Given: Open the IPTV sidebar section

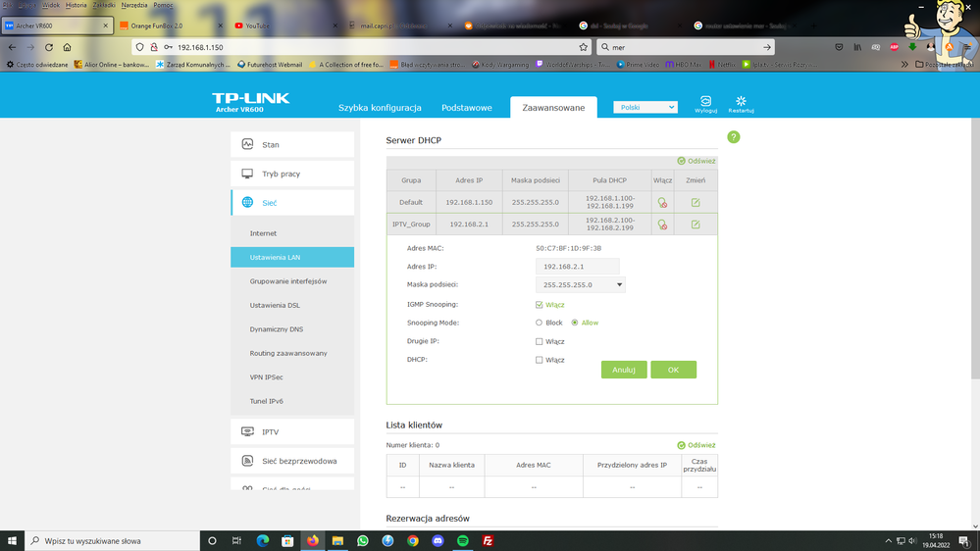Looking at the screenshot, I should [292, 431].
